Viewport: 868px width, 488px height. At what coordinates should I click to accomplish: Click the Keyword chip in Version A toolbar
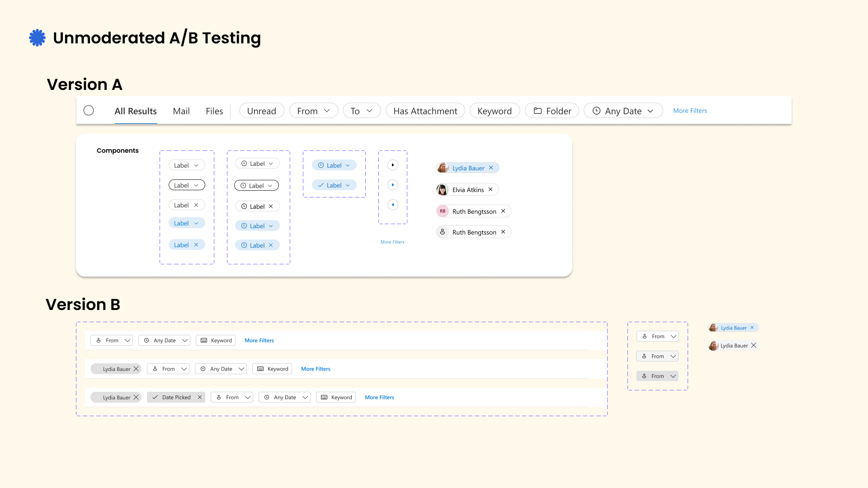pyautogui.click(x=494, y=111)
